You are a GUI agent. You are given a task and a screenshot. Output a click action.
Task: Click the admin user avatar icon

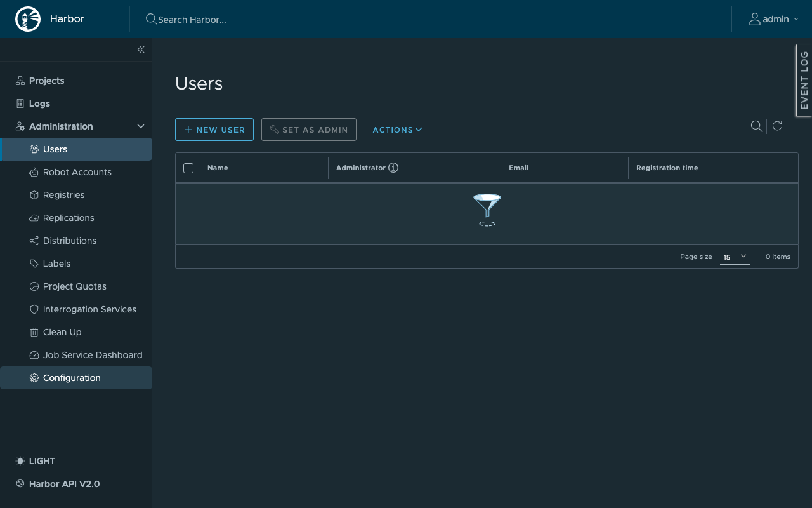pyautogui.click(x=754, y=19)
